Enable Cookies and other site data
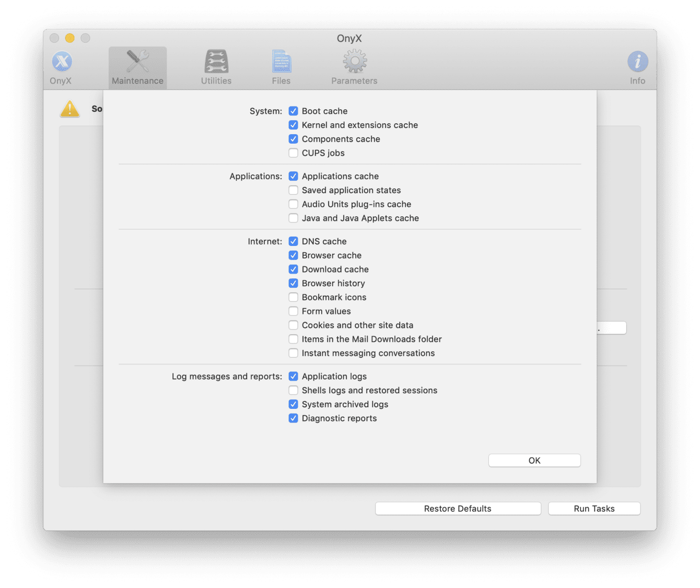This screenshot has height=588, width=700. click(294, 325)
